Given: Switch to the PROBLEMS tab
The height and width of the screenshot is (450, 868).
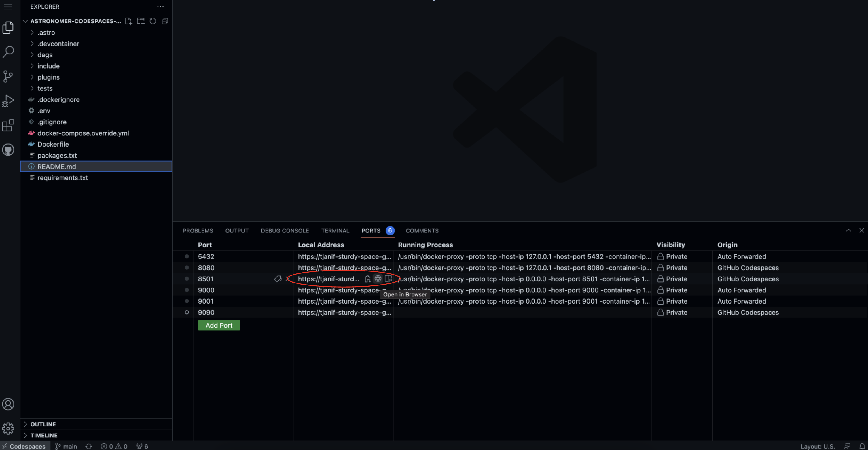Looking at the screenshot, I should click(198, 231).
